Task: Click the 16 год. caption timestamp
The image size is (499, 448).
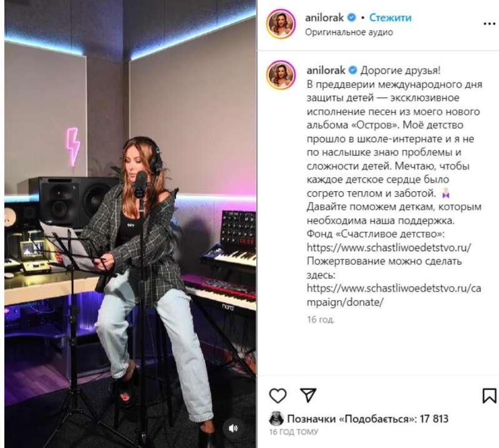Action: pos(321,319)
